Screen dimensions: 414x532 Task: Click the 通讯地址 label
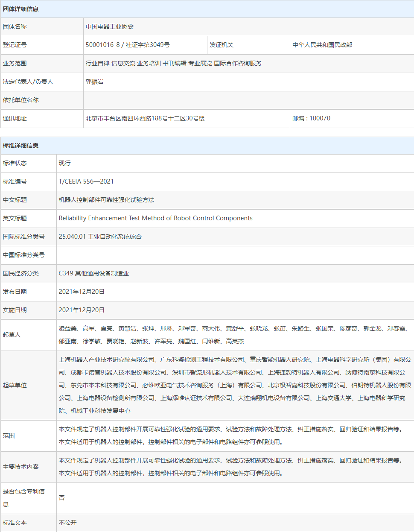pos(15,118)
